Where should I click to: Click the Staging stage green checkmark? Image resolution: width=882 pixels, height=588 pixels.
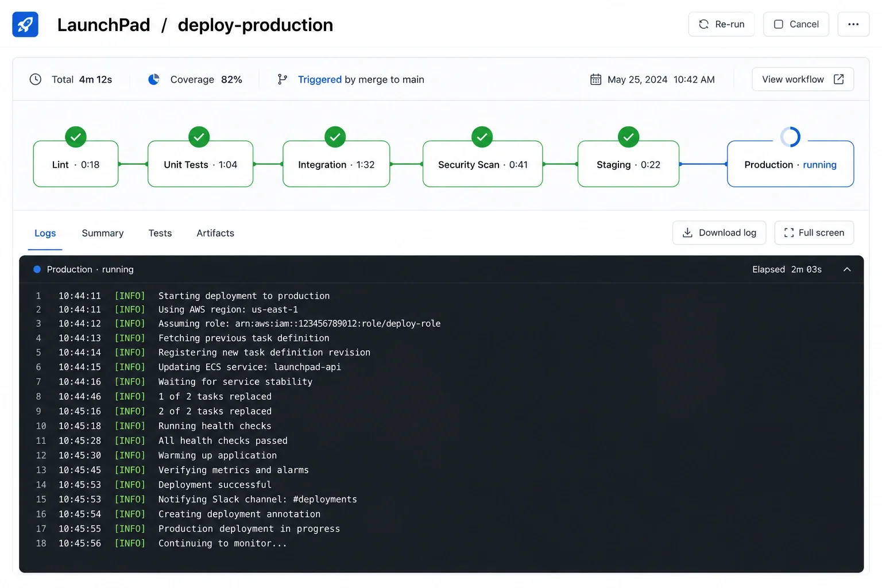point(629,137)
